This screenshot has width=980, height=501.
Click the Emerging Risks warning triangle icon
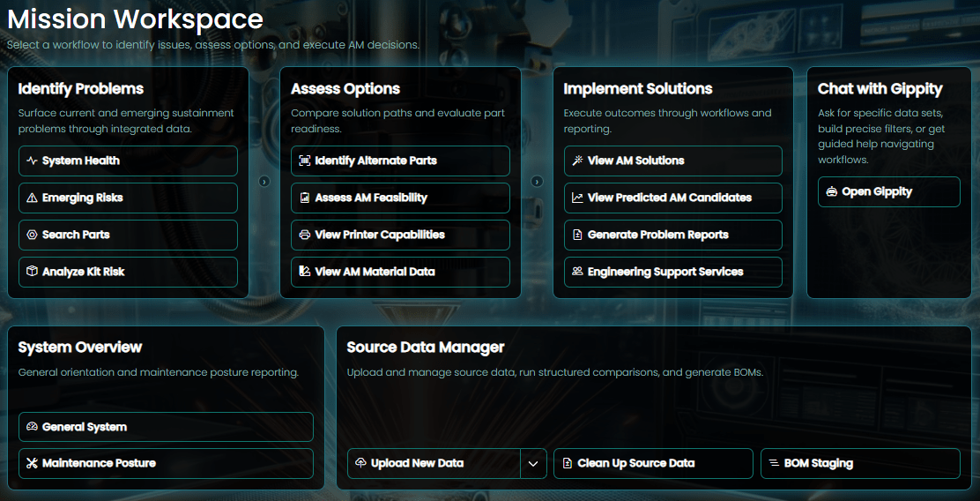[32, 198]
